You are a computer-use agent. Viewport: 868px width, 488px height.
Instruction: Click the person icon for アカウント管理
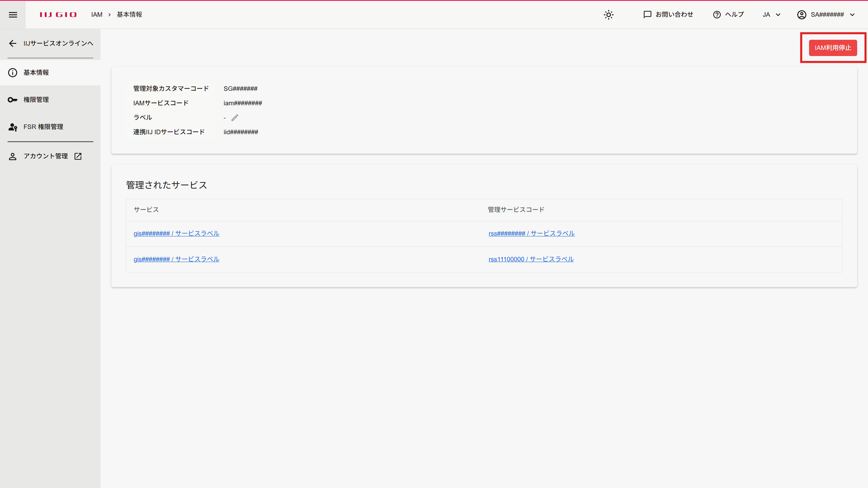pyautogui.click(x=12, y=156)
